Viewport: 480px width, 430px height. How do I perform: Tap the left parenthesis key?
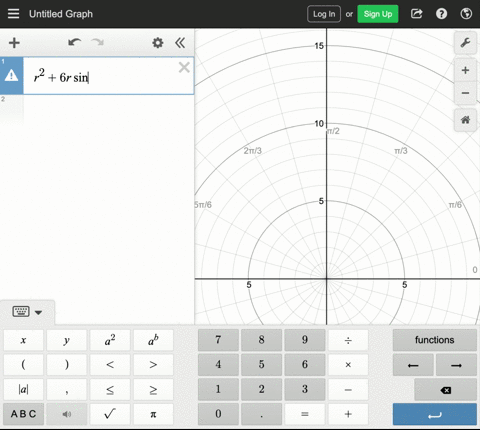pos(23,365)
